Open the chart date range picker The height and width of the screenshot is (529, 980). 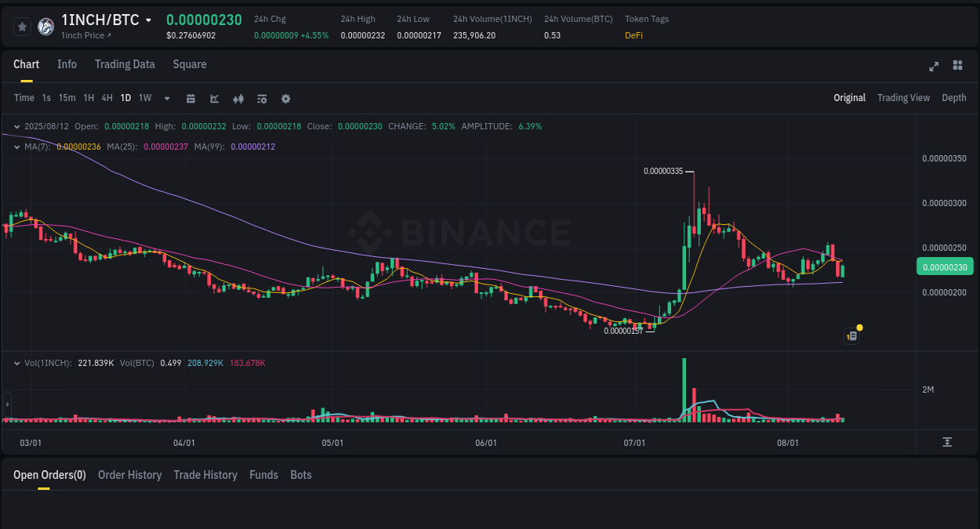191,99
